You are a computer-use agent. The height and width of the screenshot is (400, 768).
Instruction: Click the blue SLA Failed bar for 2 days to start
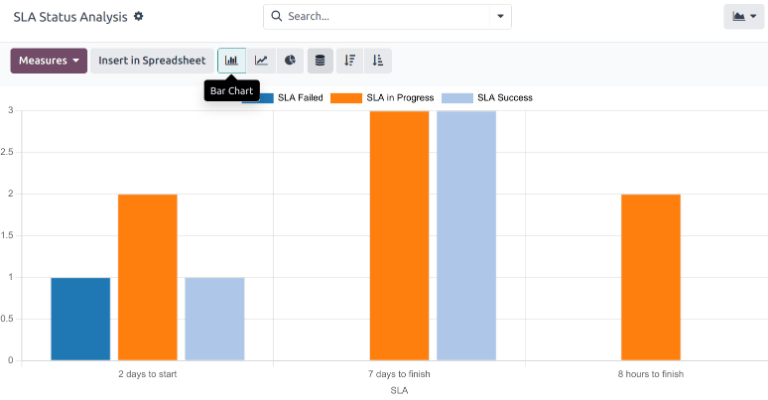(x=81, y=318)
